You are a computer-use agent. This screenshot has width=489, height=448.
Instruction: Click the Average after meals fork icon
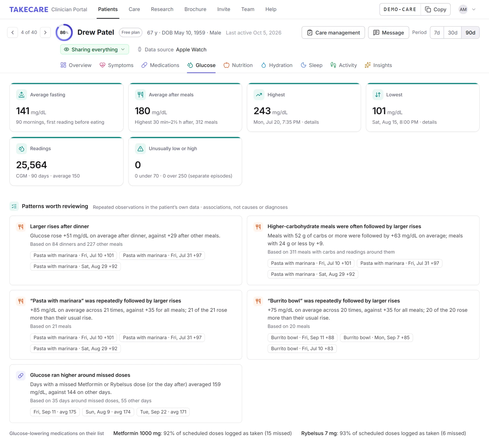[140, 95]
